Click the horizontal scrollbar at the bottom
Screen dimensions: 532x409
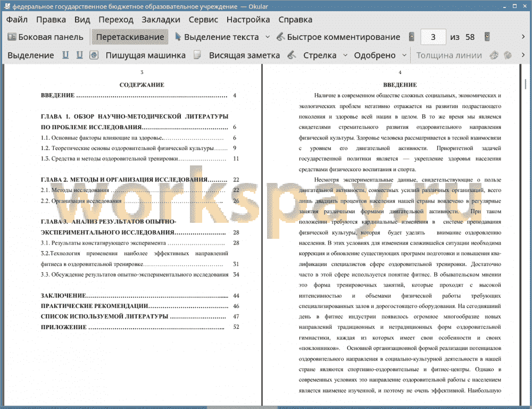pyautogui.click(x=242, y=407)
